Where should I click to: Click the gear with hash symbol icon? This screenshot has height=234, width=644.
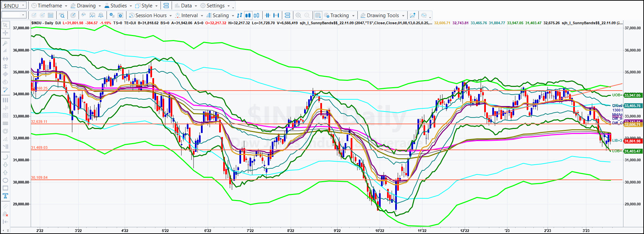pos(112,15)
